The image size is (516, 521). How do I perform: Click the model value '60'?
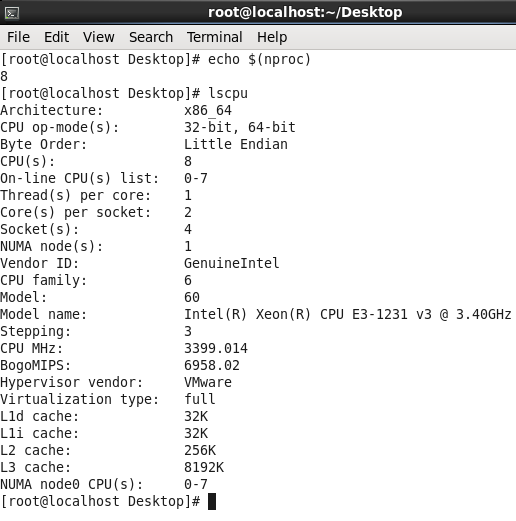(x=192, y=297)
